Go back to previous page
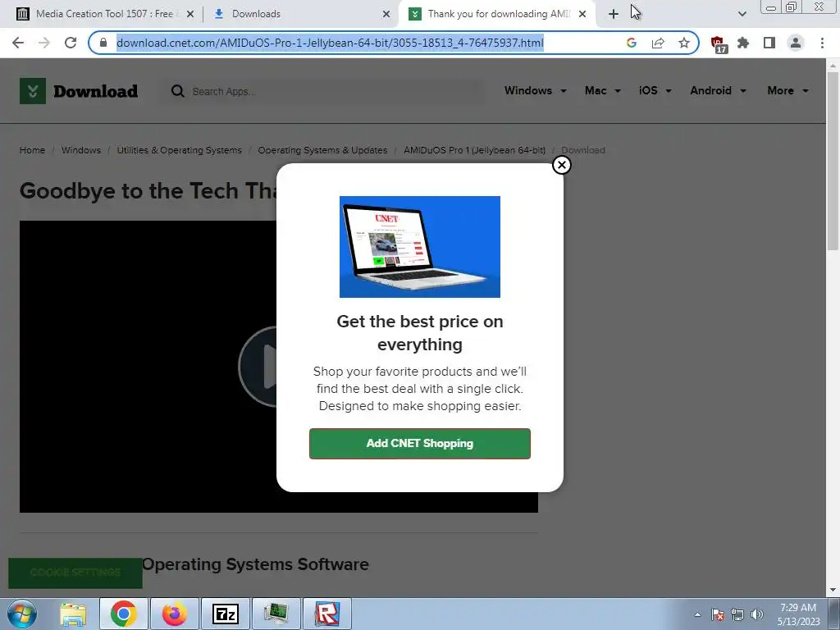This screenshot has height=630, width=840. click(x=18, y=43)
